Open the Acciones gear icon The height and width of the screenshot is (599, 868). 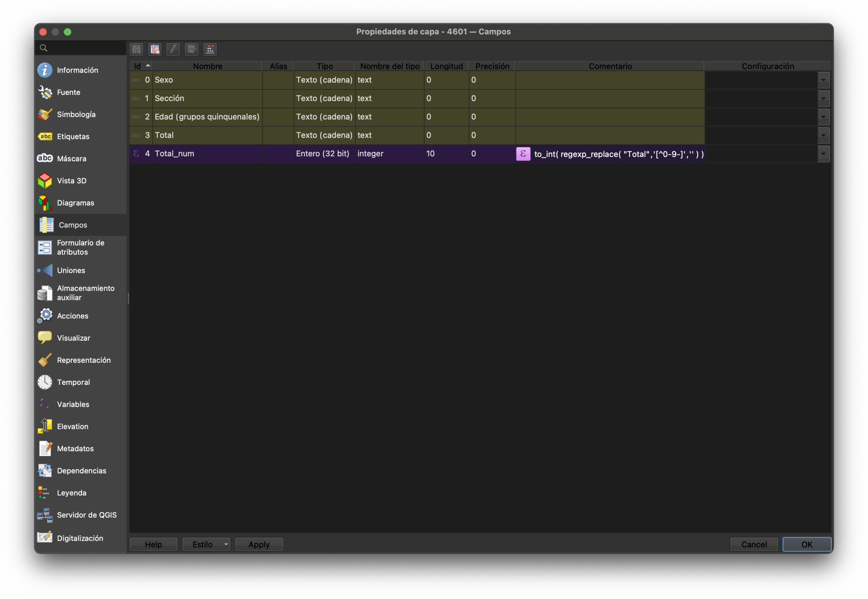[45, 316]
